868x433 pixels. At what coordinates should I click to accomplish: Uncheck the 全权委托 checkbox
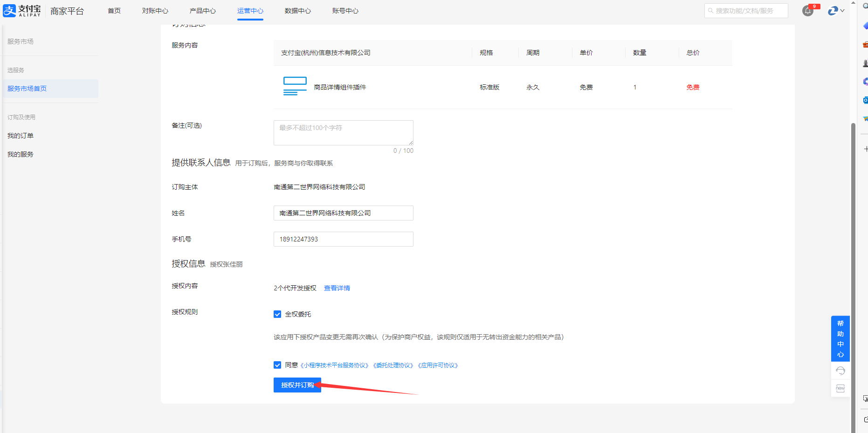click(x=277, y=314)
